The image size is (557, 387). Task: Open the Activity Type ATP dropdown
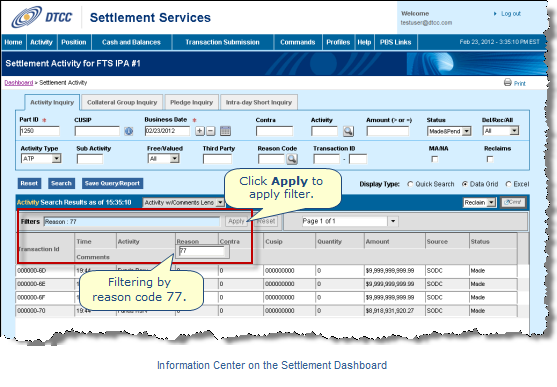click(x=41, y=158)
